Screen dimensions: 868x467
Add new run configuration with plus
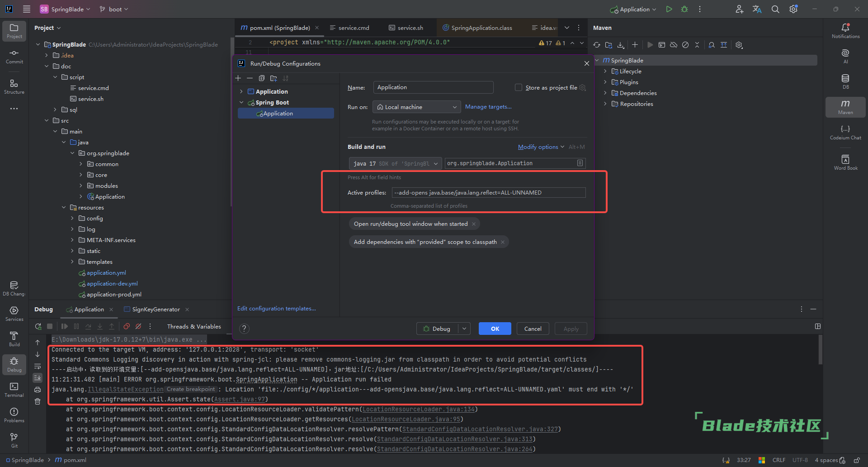(238, 78)
